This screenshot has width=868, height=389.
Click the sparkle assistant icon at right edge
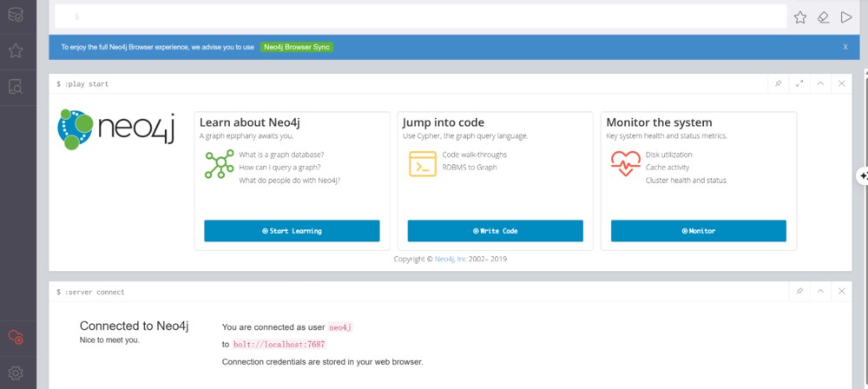(863, 176)
